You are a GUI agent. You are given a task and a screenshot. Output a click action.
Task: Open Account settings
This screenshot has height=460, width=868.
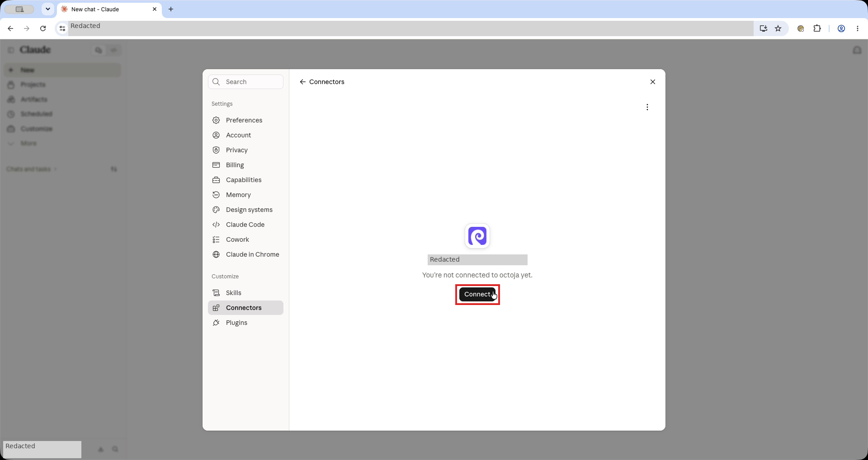pyautogui.click(x=245, y=135)
